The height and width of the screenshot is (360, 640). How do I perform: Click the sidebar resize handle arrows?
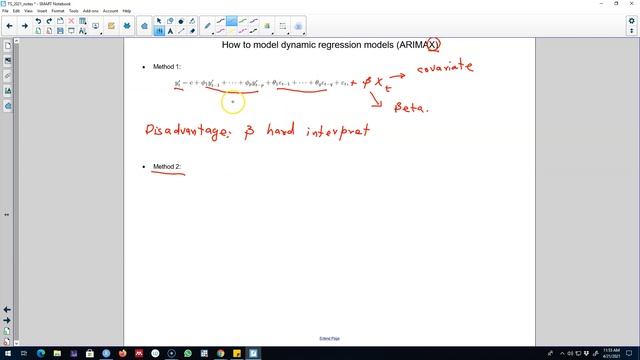pyautogui.click(x=7, y=214)
